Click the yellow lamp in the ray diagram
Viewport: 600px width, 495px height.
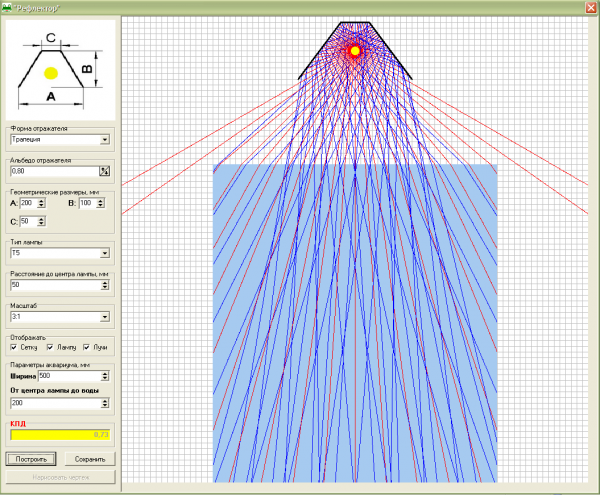click(355, 51)
